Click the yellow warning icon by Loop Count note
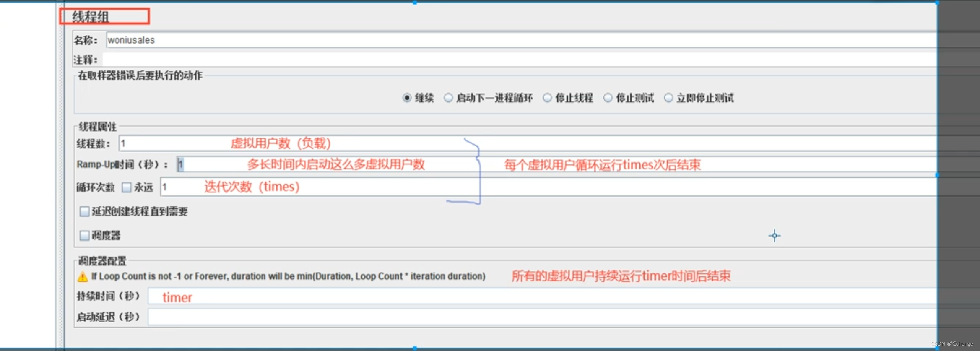 [x=83, y=277]
